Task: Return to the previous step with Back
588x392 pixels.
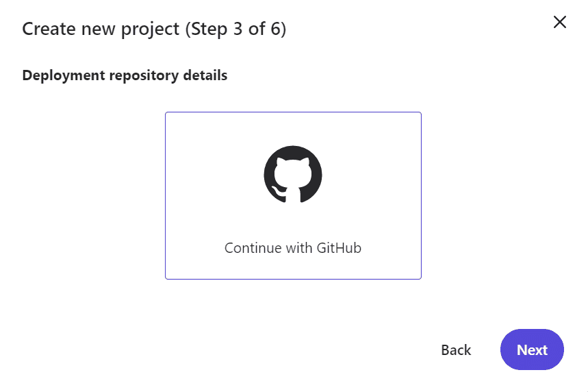Action: 456,350
